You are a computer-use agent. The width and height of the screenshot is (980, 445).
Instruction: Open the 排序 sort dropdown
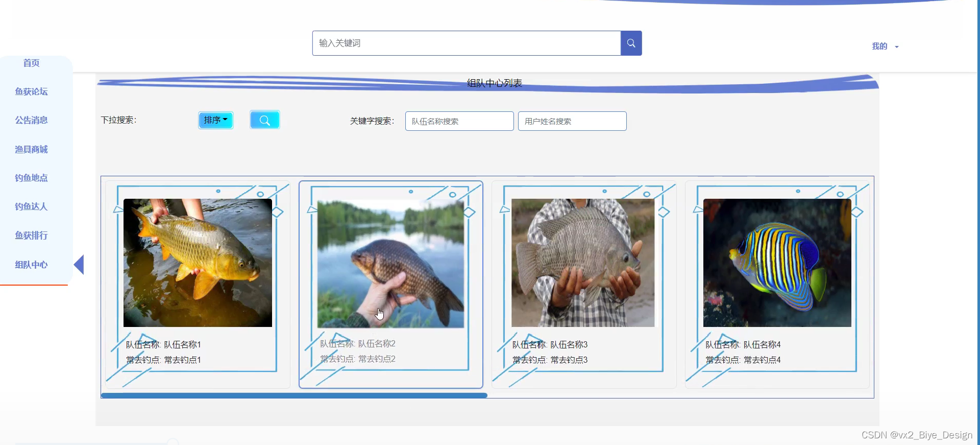tap(215, 120)
